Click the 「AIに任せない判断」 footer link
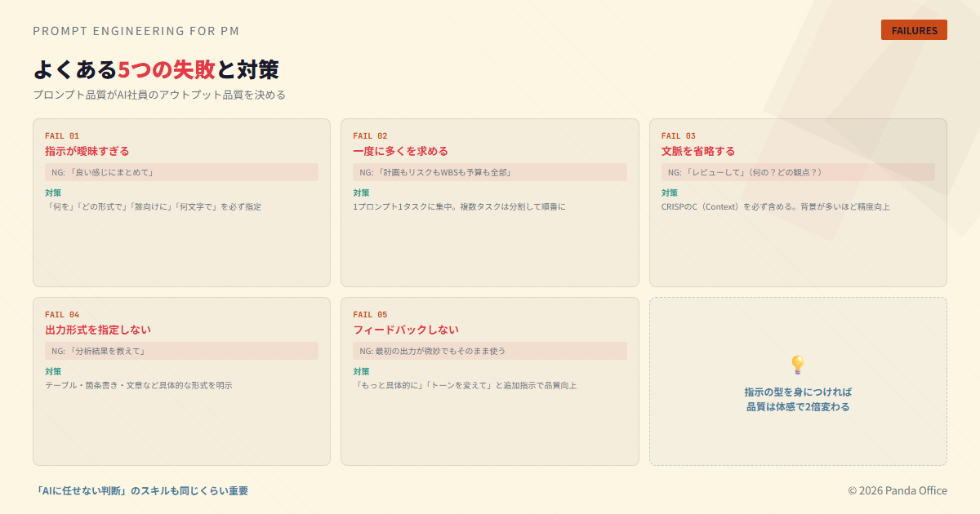980x514 pixels. 142,490
